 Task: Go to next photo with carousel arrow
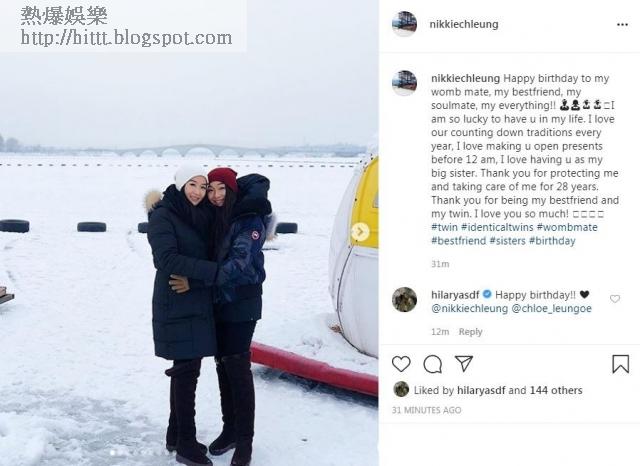pyautogui.click(x=360, y=231)
